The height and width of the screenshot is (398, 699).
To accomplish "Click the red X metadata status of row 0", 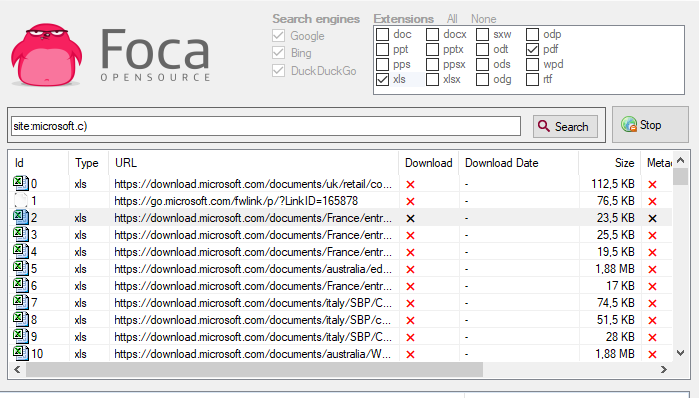I will click(653, 185).
